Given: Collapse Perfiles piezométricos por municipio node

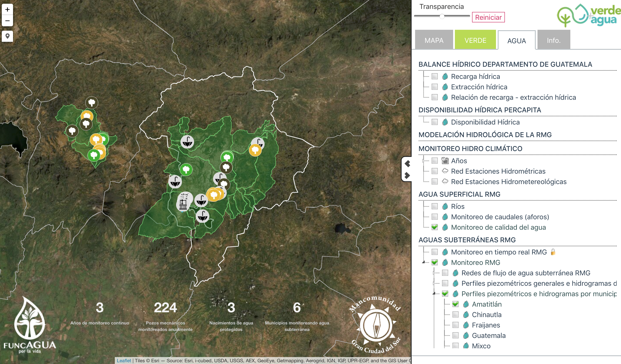Looking at the screenshot, I should (434, 294).
